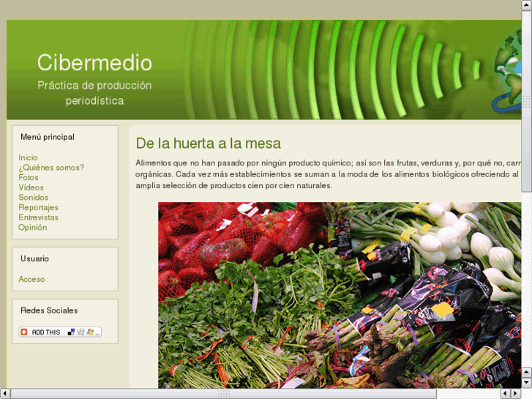
Task: Click the vegetable market photo
Action: coord(340,295)
